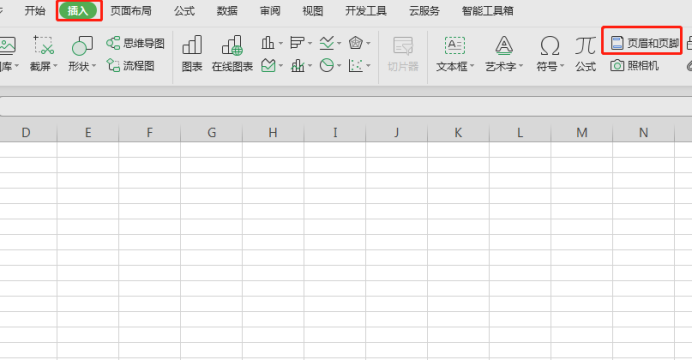Insert a 流程图 flowchart
The height and width of the screenshot is (361, 692).
pyautogui.click(x=131, y=66)
